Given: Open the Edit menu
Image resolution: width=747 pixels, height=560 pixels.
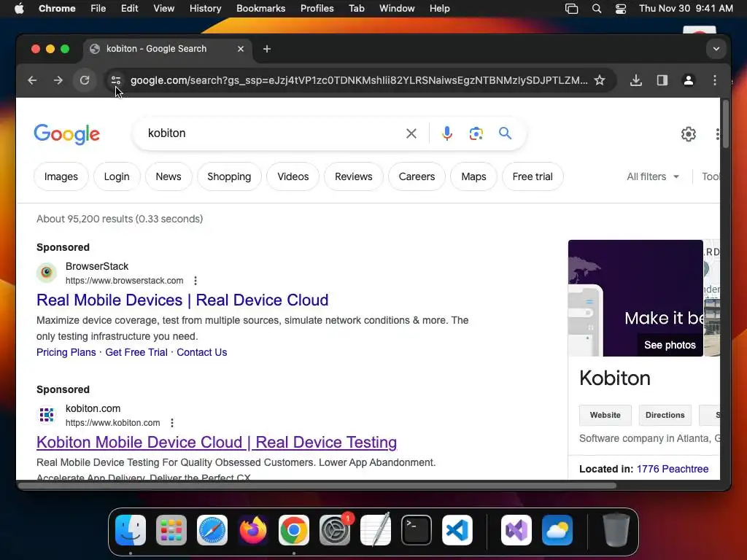Looking at the screenshot, I should [x=129, y=9].
